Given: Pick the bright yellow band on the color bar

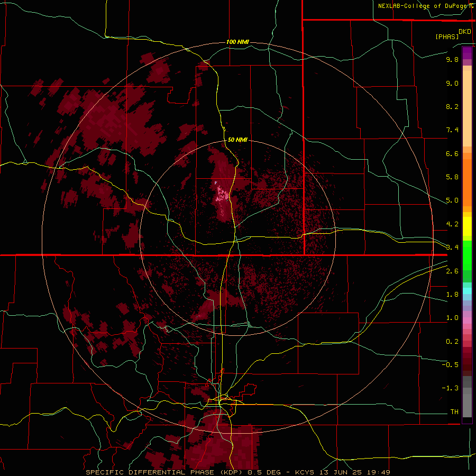Looking at the screenshot, I should point(467,226).
